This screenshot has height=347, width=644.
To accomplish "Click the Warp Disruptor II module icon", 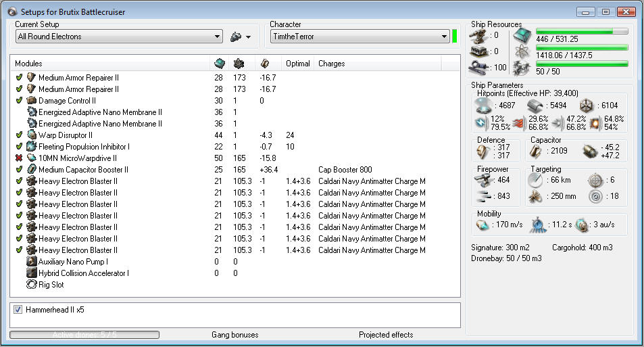I will coord(32,135).
